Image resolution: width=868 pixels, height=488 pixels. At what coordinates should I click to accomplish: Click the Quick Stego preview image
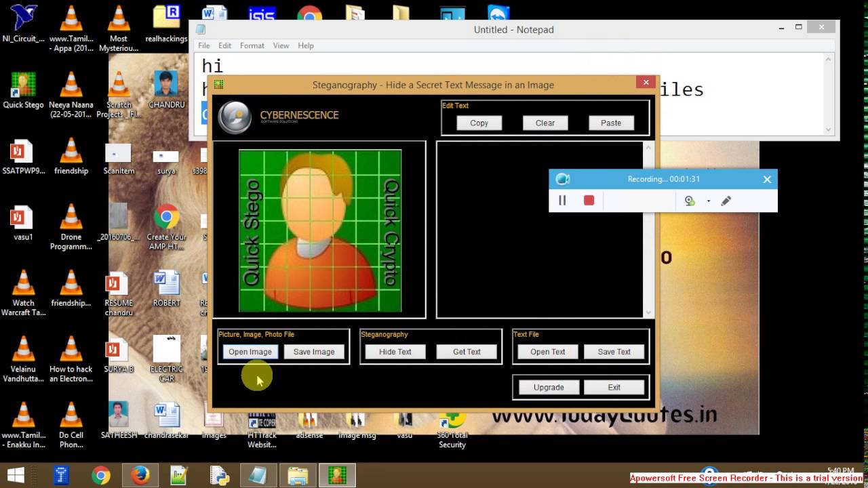click(x=320, y=230)
